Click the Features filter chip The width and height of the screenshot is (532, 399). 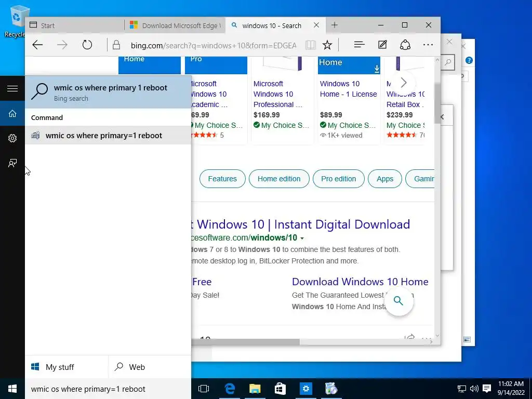point(222,179)
